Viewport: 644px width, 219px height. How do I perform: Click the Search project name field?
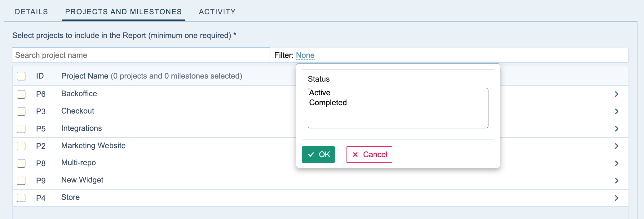(141, 55)
